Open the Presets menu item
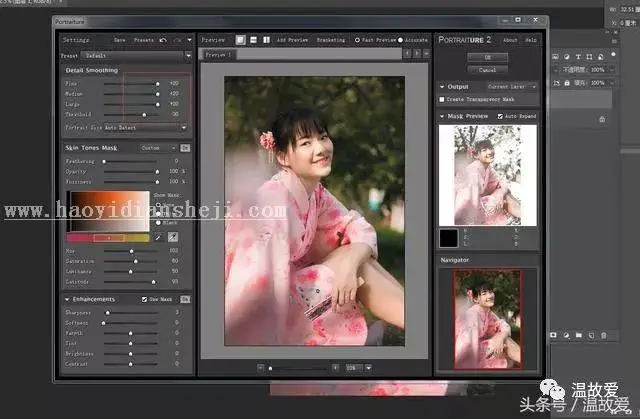The width and height of the screenshot is (640, 419). [x=144, y=40]
